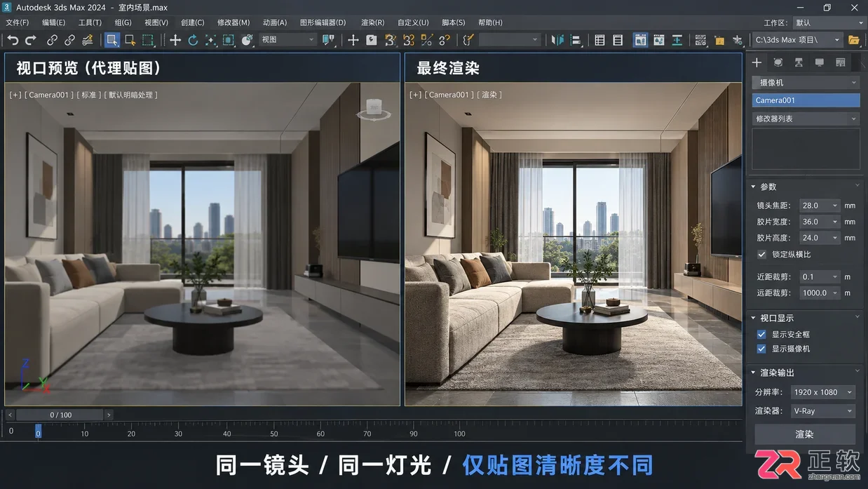The image size is (868, 489).
Task: Open the Mirror tool
Action: tap(557, 40)
